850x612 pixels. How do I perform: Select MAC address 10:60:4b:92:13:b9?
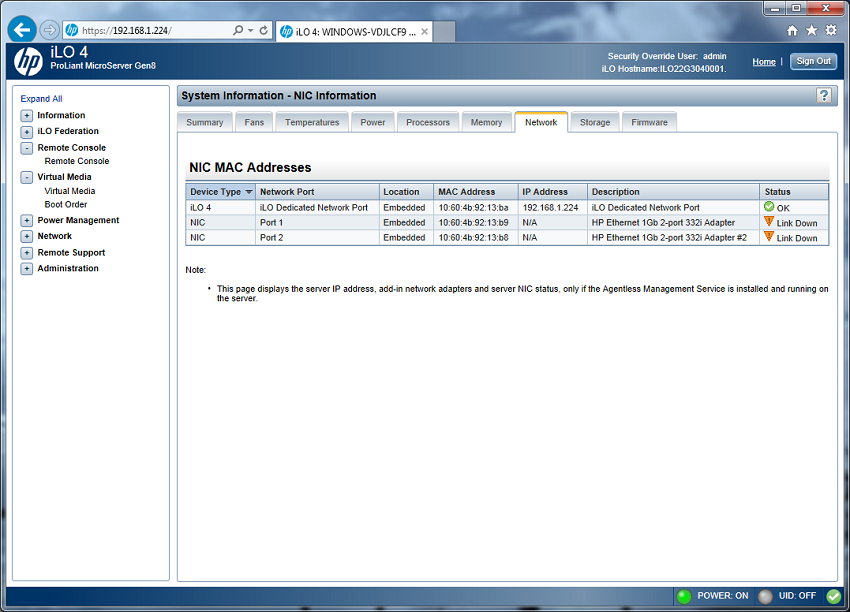pos(473,223)
